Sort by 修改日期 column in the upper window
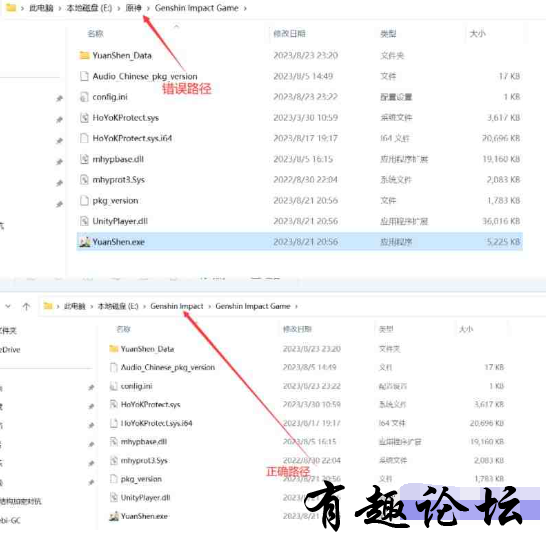The height and width of the screenshot is (540, 546). tap(289, 33)
